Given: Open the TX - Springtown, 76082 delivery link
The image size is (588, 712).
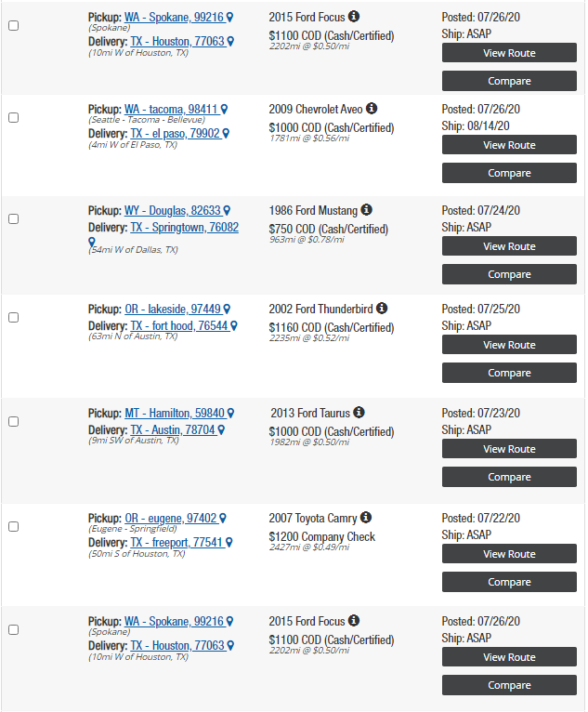Looking at the screenshot, I should (185, 228).
